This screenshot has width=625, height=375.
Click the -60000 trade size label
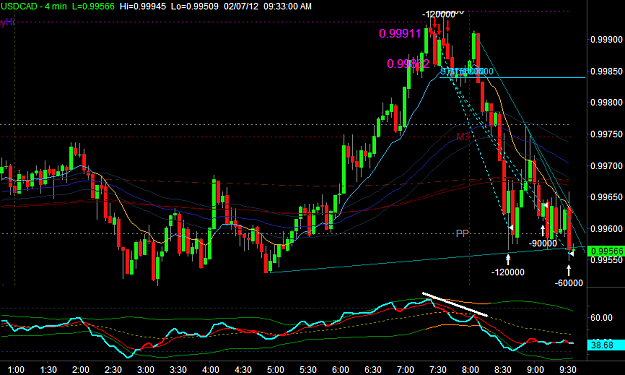point(569,283)
